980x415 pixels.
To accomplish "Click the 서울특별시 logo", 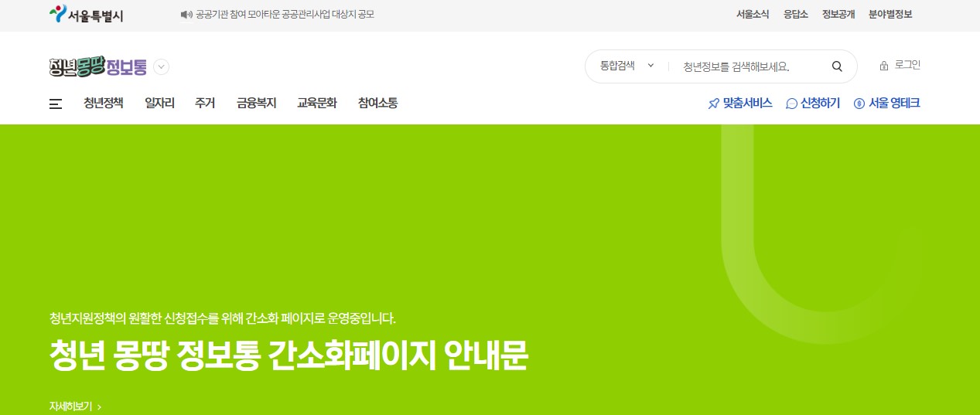I will [86, 15].
